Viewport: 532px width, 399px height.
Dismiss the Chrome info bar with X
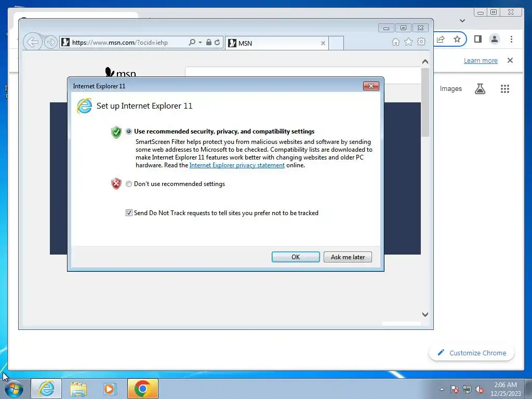[510, 60]
